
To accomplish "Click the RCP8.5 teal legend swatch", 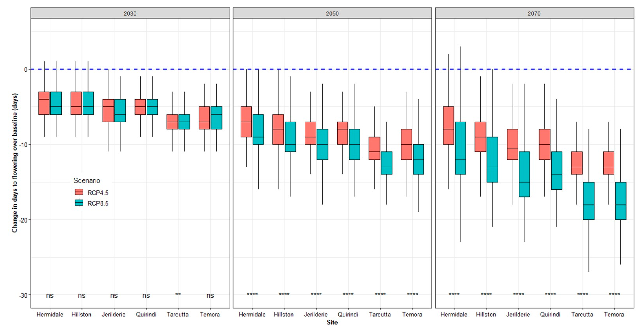I will coord(79,202).
